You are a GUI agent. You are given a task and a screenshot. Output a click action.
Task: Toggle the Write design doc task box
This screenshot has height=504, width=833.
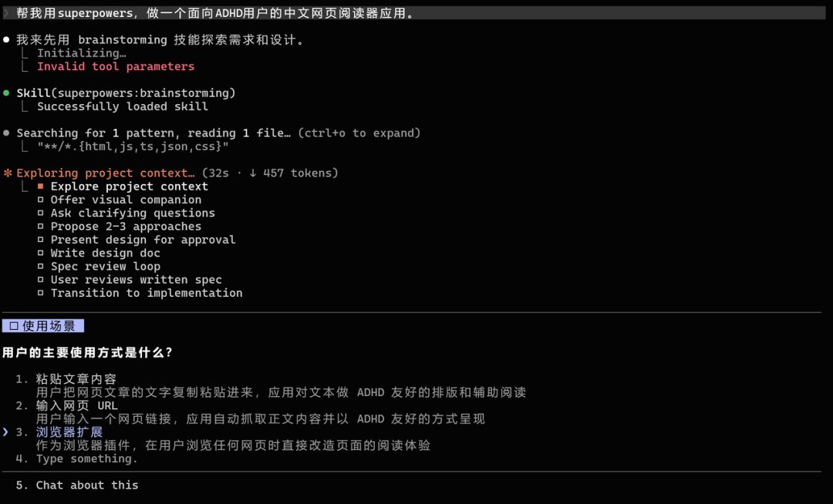pos(40,253)
